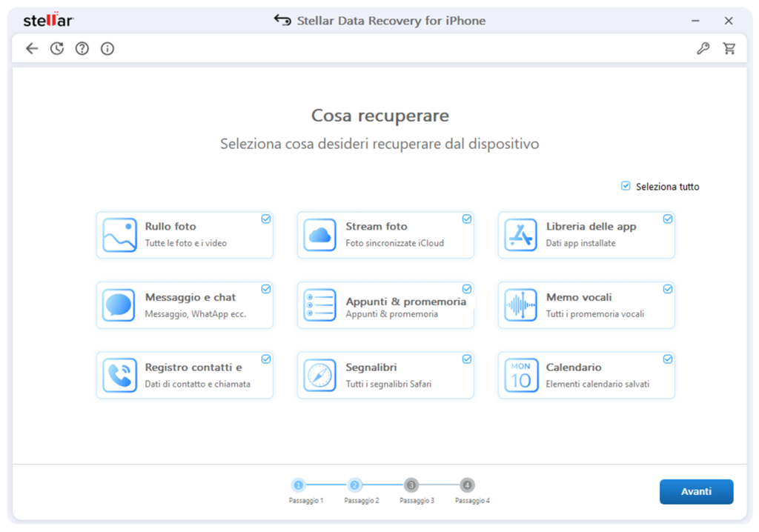Uncheck the Appunti & promemoria checkbox

tap(467, 289)
